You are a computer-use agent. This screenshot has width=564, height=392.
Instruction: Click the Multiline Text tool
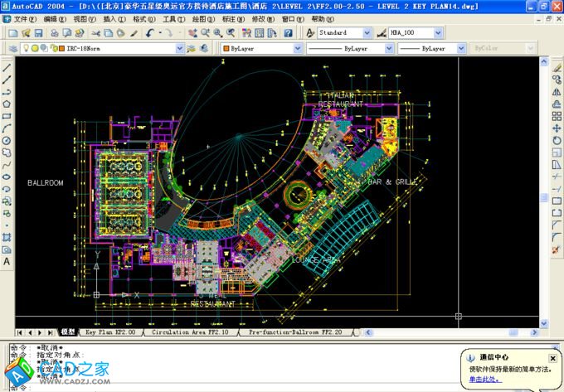tap(7, 262)
